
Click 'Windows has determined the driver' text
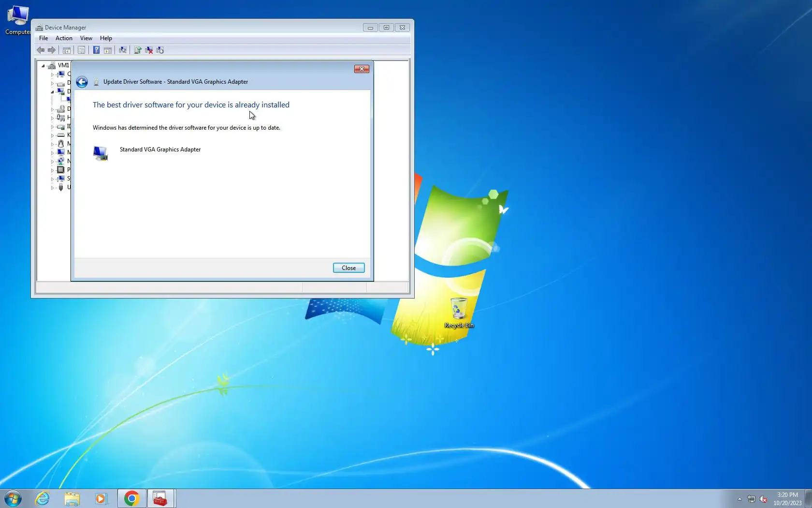pos(187,128)
